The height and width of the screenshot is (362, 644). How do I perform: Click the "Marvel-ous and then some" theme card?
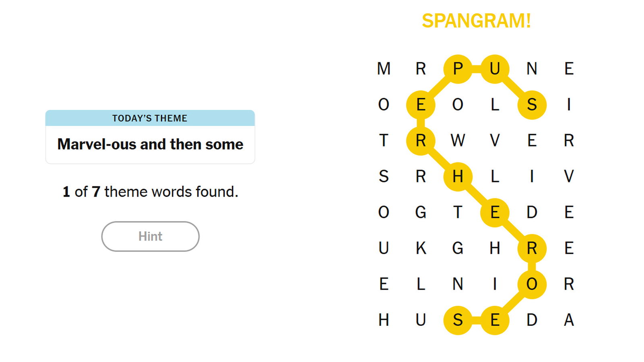pos(150,137)
